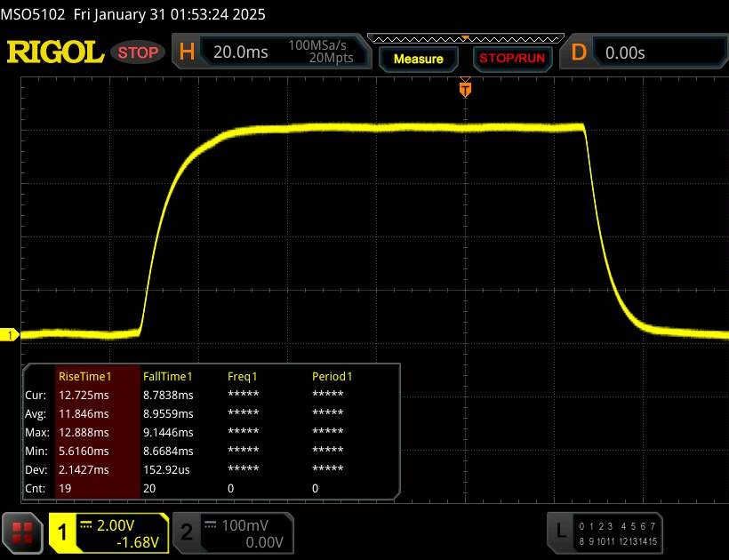Click the min FallTime value 8.6684ms
This screenshot has width=729, height=560.
(168, 451)
